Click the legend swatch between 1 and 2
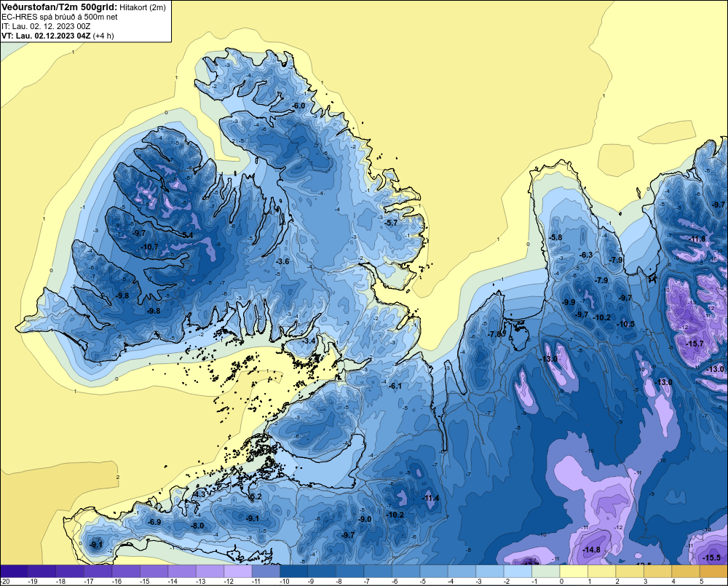This screenshot has width=728, height=586. (x=602, y=571)
